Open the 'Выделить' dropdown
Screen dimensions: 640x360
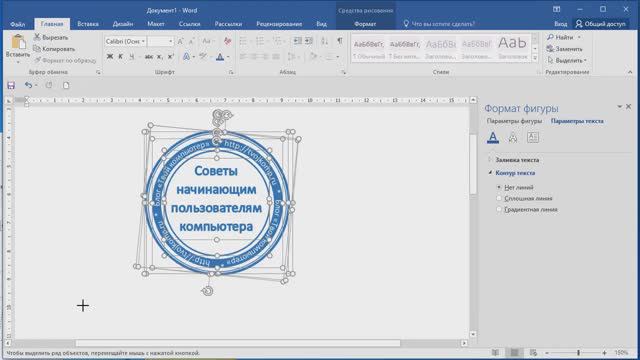(567, 60)
